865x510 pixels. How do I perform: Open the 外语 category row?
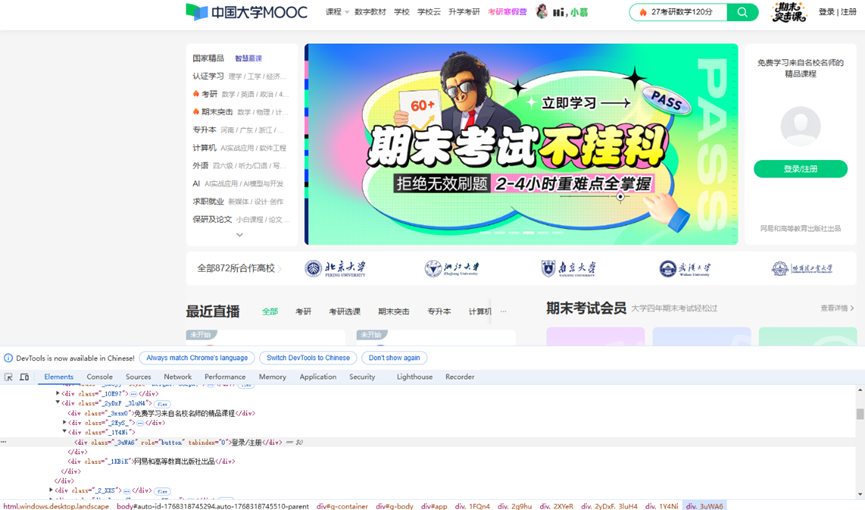(x=239, y=166)
